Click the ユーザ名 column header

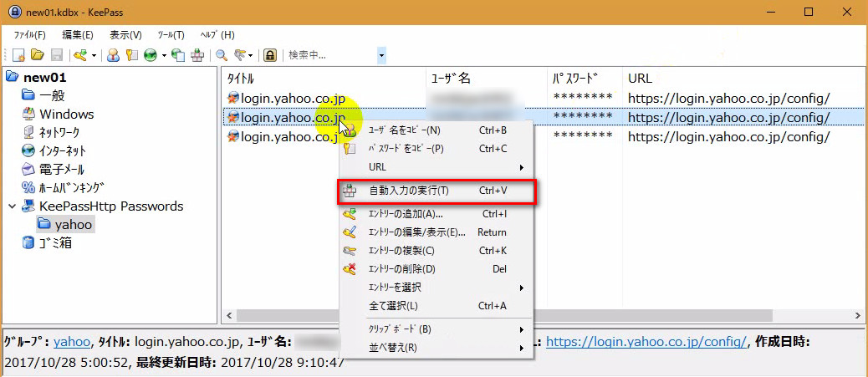(452, 78)
